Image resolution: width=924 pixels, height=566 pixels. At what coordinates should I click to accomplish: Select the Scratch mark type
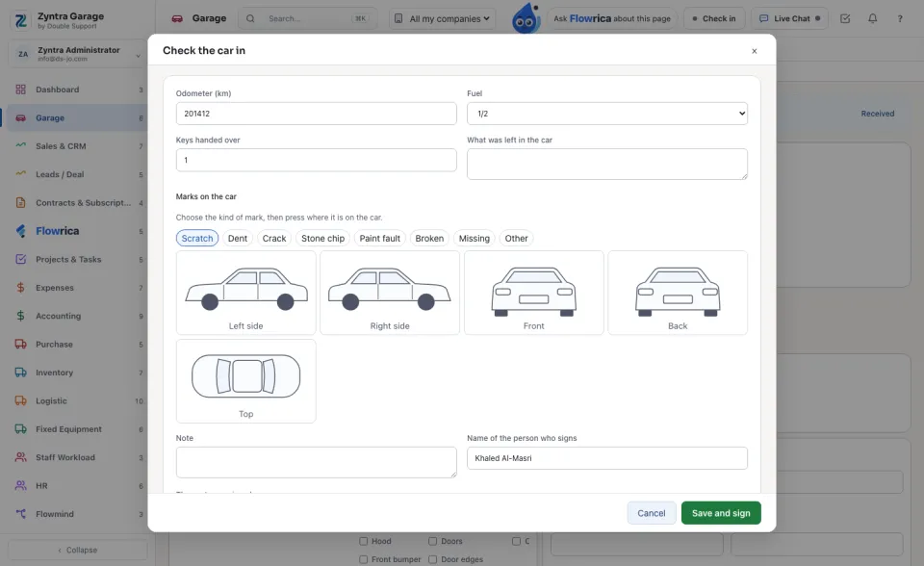(x=196, y=238)
